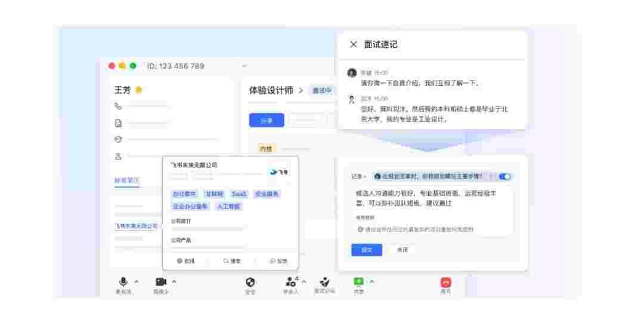644x322 pixels.
Task: Click the blue status tag beside 体验设计师
Action: pyautogui.click(x=321, y=91)
